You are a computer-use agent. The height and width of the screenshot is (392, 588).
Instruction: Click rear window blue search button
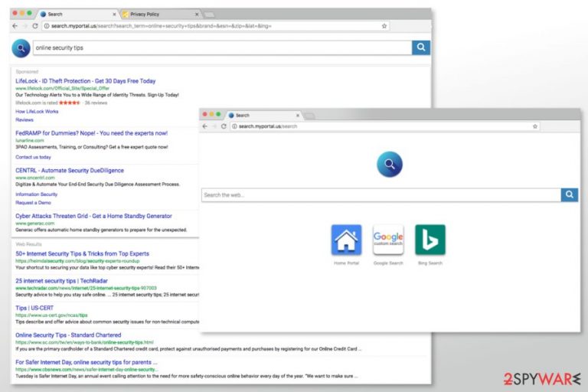[421, 47]
